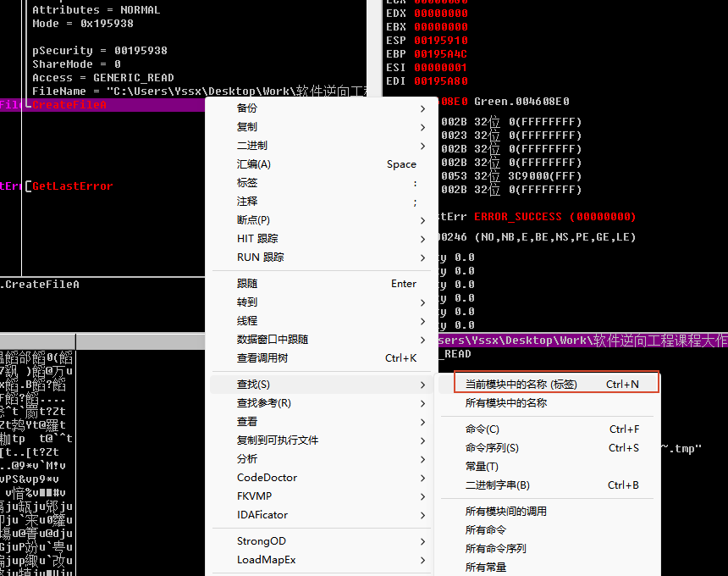Open the LoadMapEx plugin submenu
728x576 pixels.
click(322, 559)
